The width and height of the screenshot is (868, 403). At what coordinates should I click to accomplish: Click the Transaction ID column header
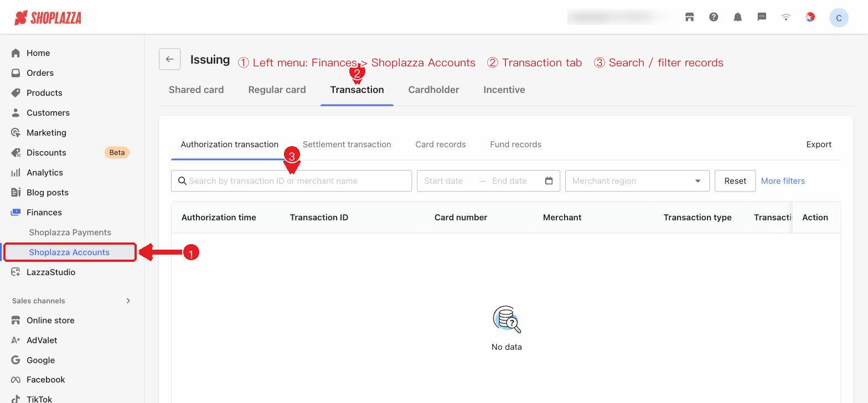click(x=319, y=218)
